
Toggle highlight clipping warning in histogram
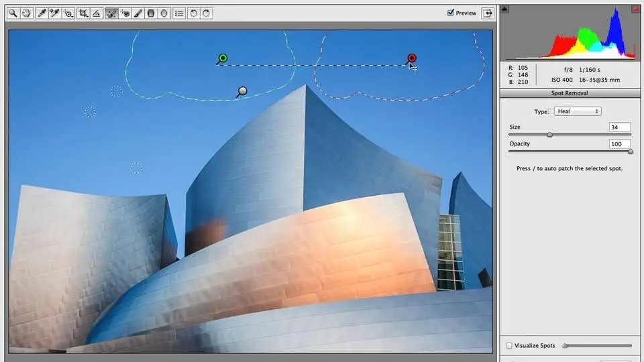tap(636, 9)
